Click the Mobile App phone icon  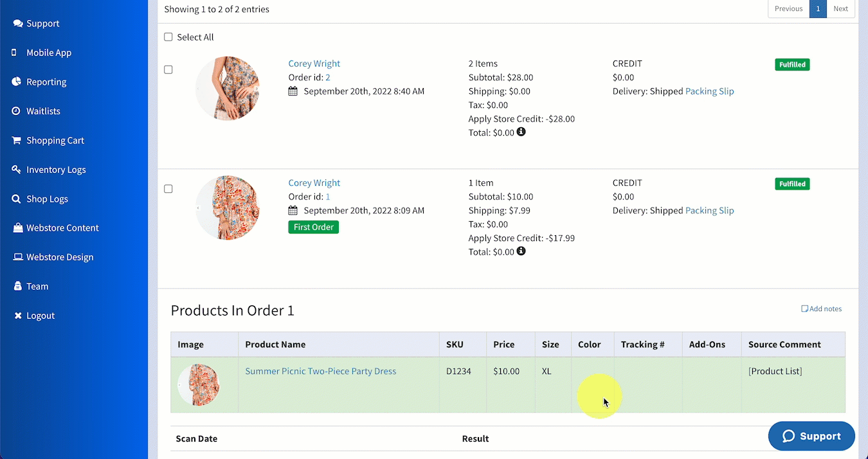pos(15,53)
